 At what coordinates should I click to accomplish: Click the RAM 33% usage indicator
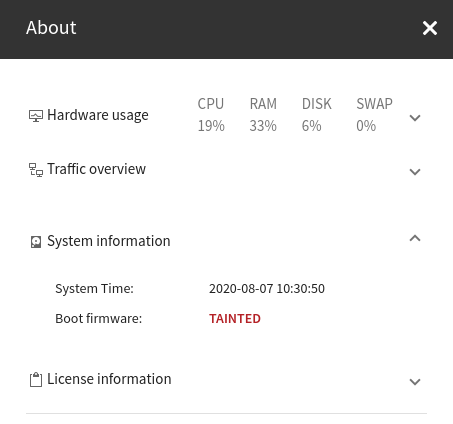tap(263, 115)
